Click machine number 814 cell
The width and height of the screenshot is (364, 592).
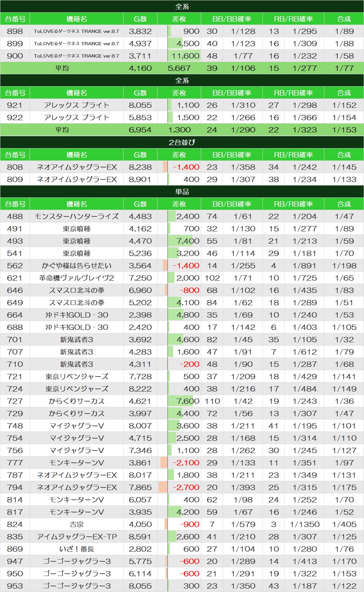tap(15, 500)
